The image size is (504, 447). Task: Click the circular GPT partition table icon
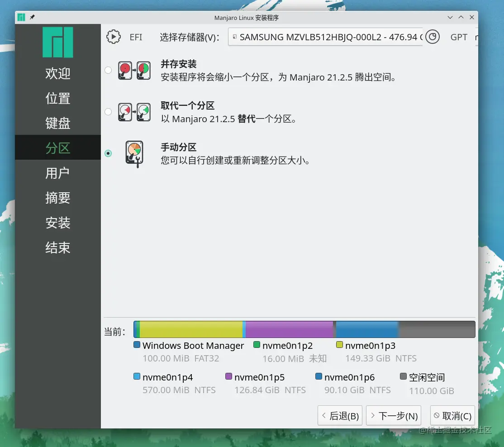[x=433, y=37]
